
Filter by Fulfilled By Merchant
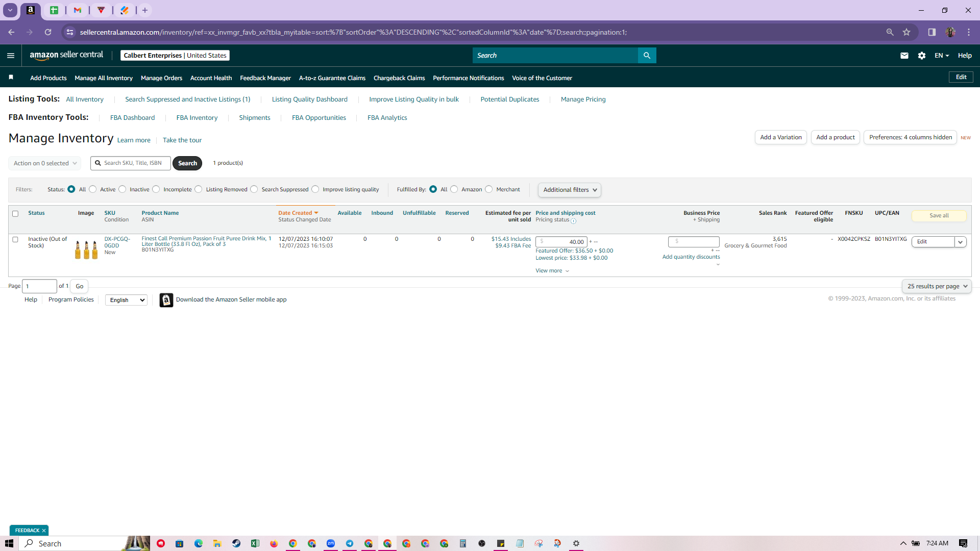click(x=489, y=189)
